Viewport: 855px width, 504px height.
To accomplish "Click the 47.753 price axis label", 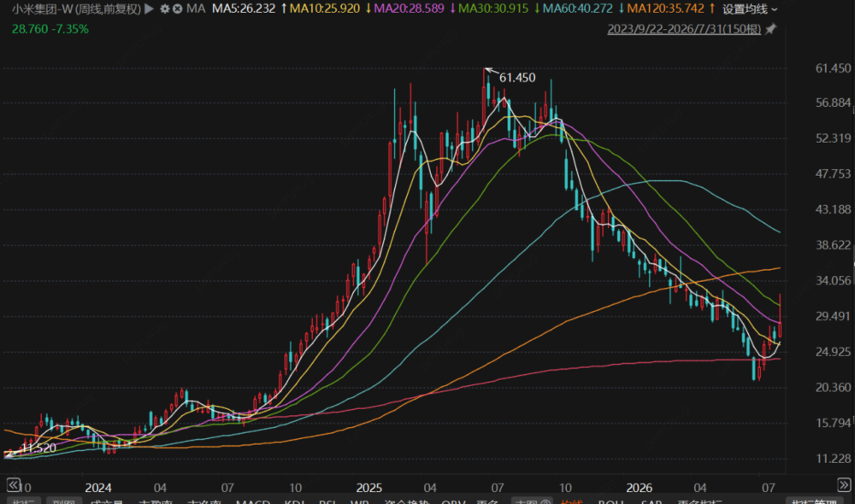I will [833, 173].
